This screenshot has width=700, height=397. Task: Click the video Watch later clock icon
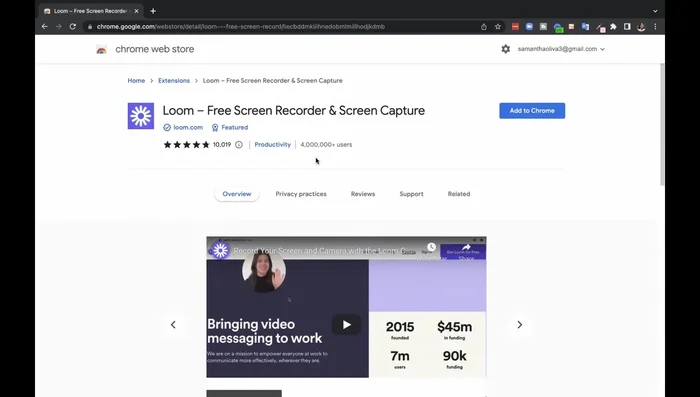coord(431,247)
